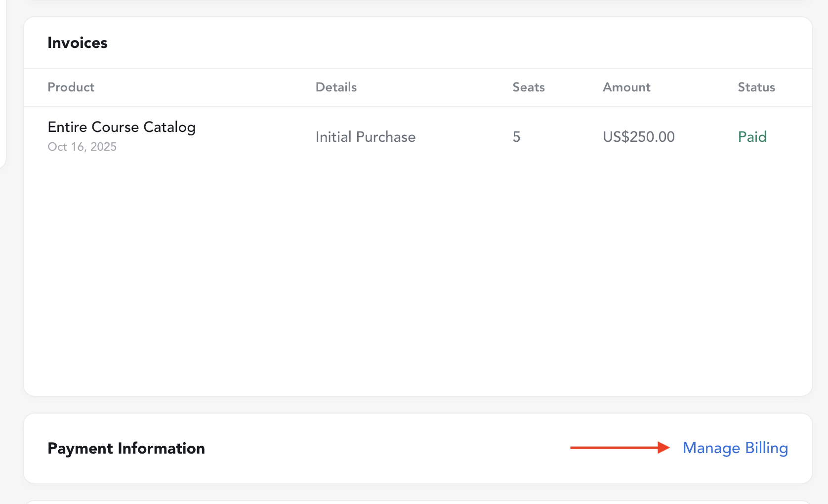Click the Status column header
Screen dimensions: 828x504
click(756, 87)
